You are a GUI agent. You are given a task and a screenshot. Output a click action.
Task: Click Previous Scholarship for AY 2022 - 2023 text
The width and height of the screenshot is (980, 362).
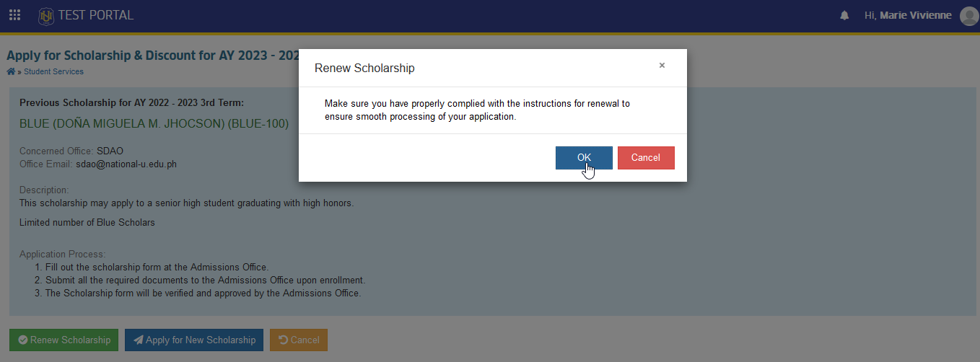coord(131,102)
